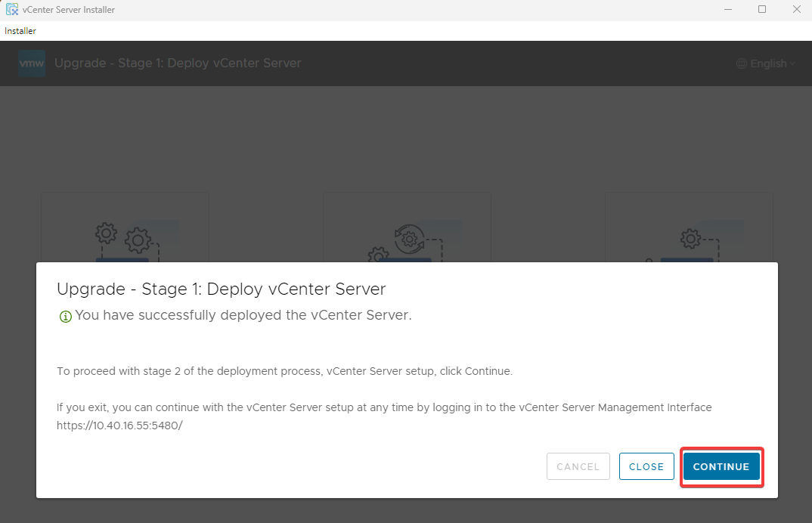Open the English language dropdown
812x523 pixels.
[765, 63]
